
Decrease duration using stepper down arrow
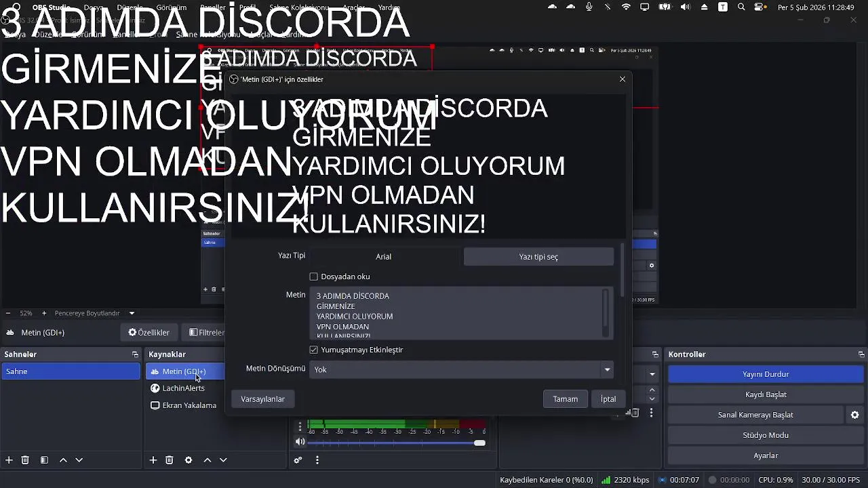[x=652, y=399]
